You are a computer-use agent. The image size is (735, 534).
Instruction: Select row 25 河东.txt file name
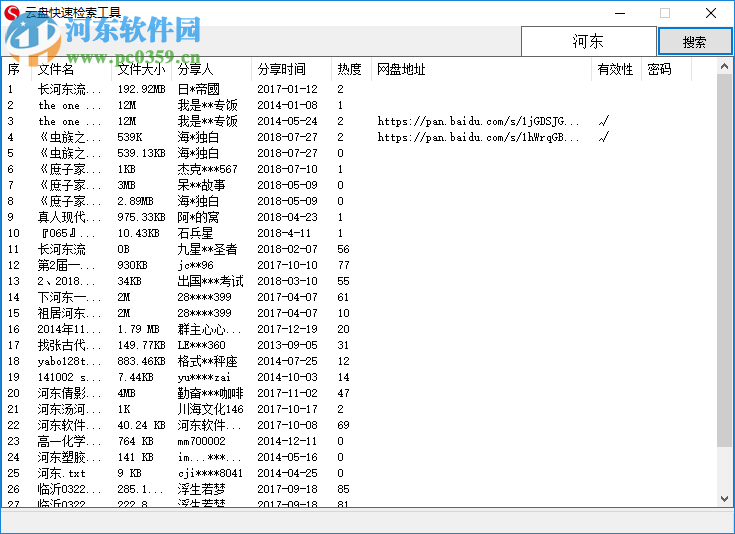pos(61,473)
